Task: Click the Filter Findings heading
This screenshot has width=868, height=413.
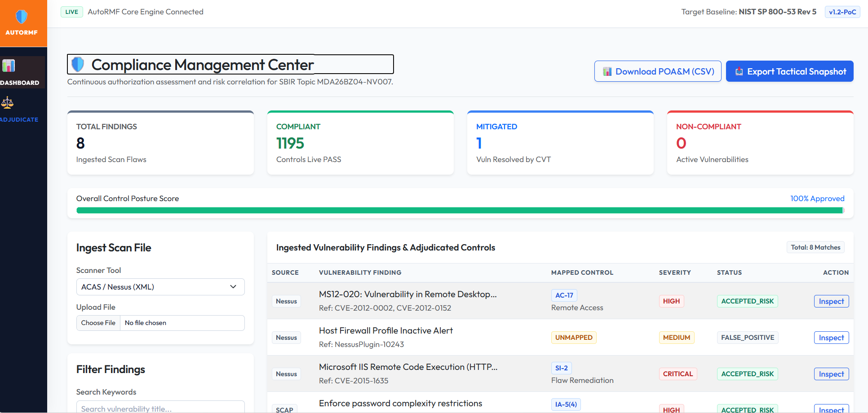Action: (x=111, y=369)
